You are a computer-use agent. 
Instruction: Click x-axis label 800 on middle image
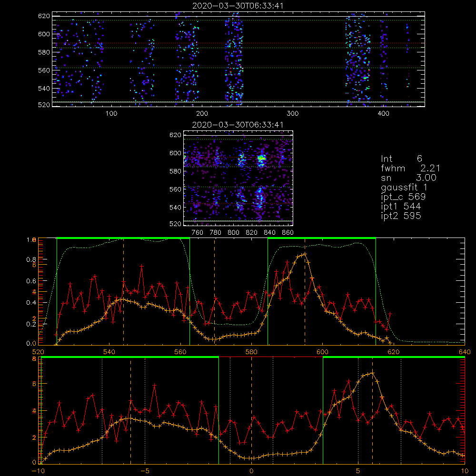click(x=233, y=232)
